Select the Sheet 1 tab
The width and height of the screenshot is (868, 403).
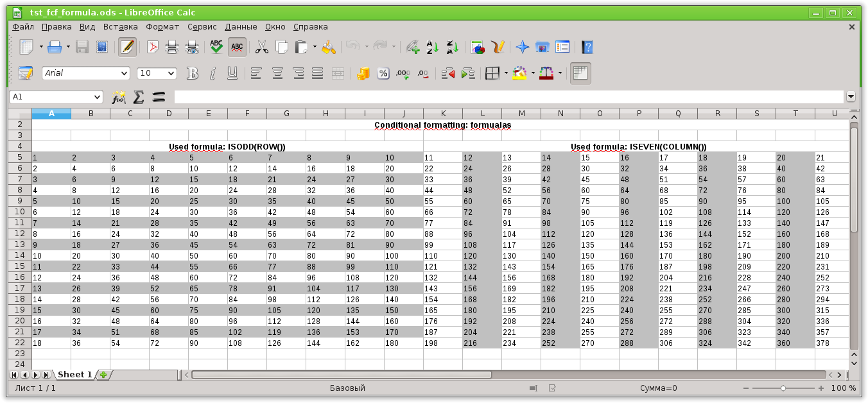tap(74, 374)
